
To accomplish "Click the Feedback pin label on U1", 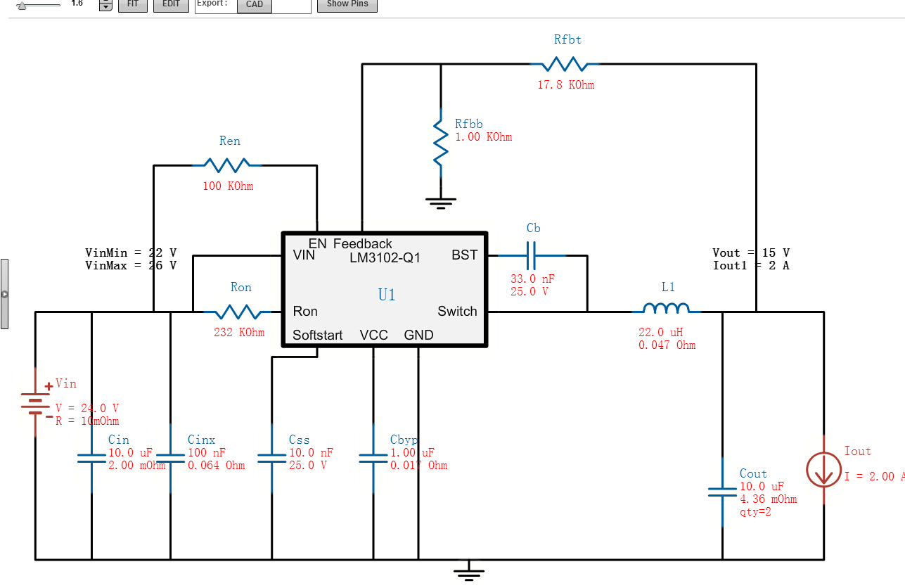I will pyautogui.click(x=363, y=243).
